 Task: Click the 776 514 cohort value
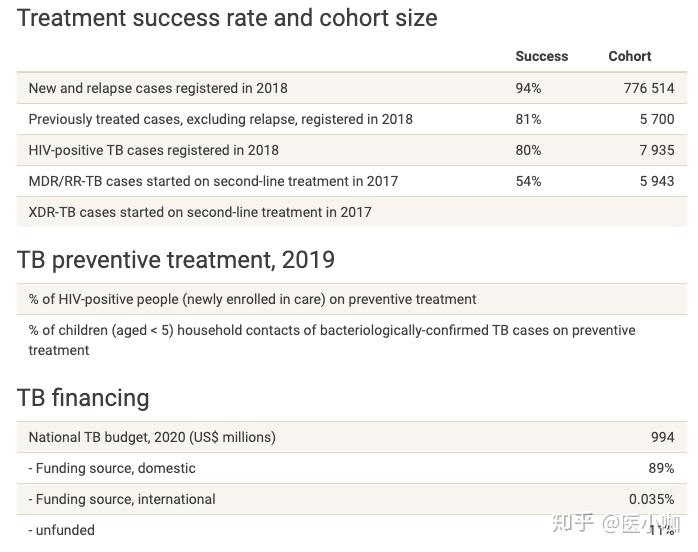648,88
